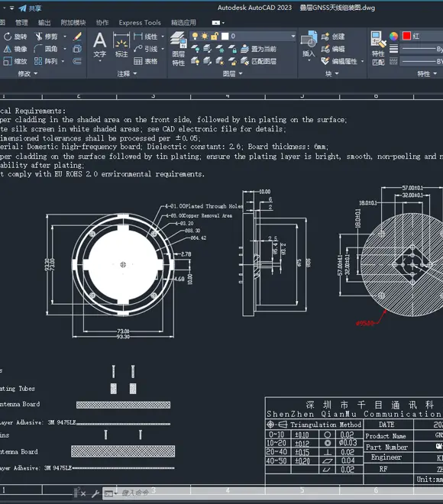Click the Layer Unisolate icon
Viewport: 443px width, 504px height.
(x=208, y=61)
